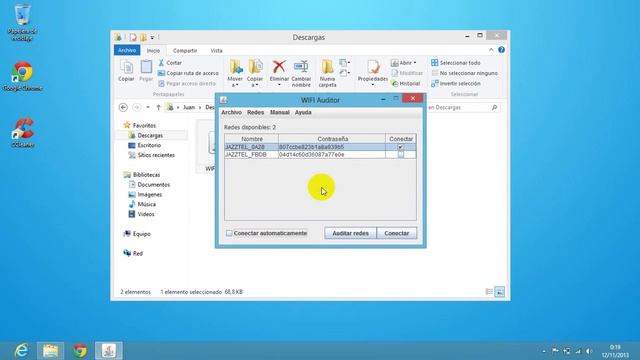This screenshot has width=640, height=360.
Task: Select Descargas in Favoritos sidebar
Action: point(150,136)
